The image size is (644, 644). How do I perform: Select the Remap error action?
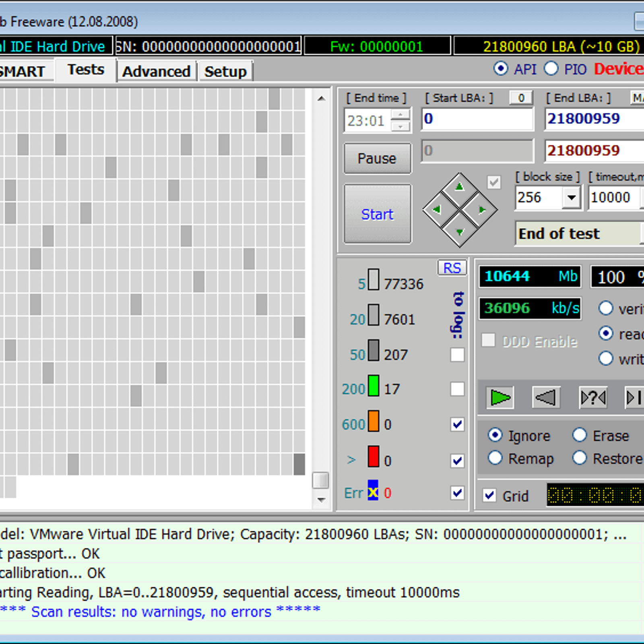click(x=495, y=458)
